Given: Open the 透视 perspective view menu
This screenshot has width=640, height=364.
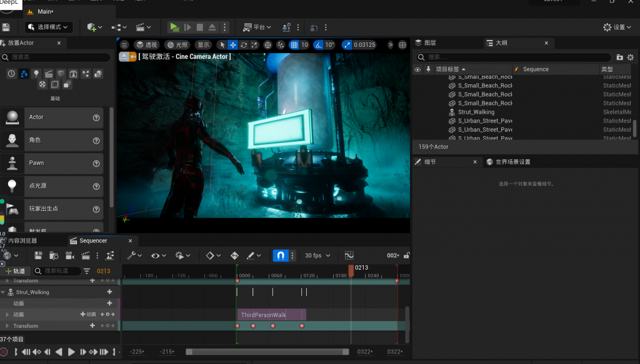Looking at the screenshot, I should coord(147,45).
